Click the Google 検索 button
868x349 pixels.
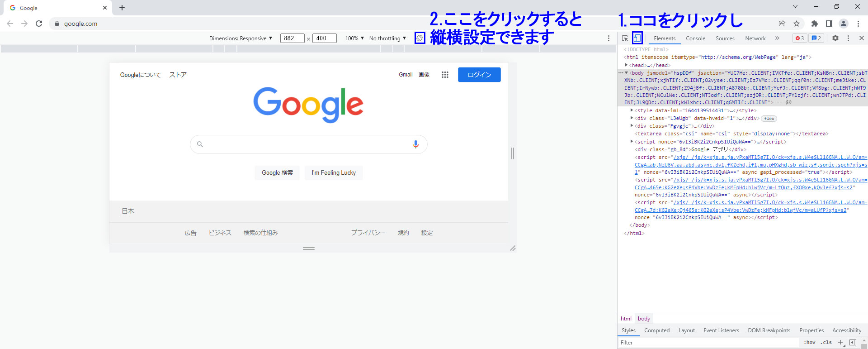tap(277, 172)
